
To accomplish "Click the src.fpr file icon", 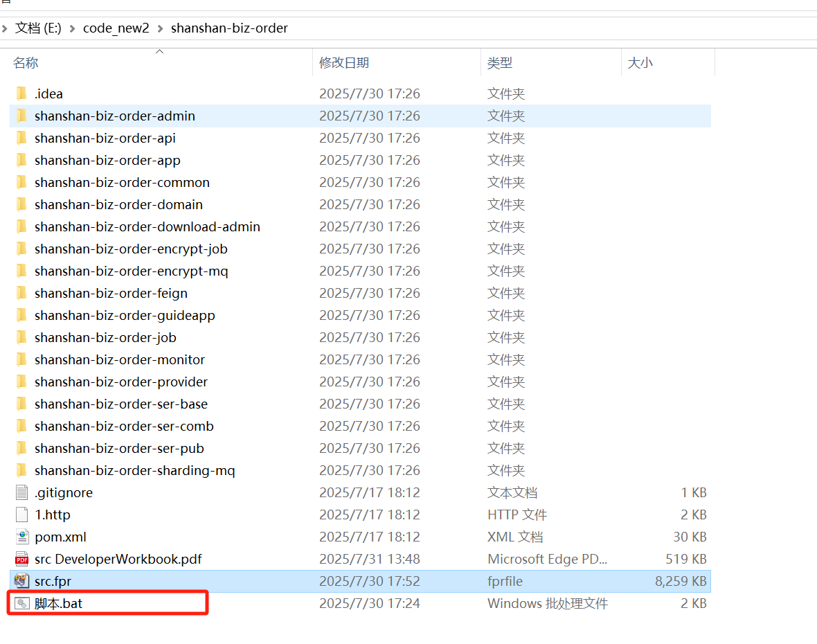I will pyautogui.click(x=21, y=581).
